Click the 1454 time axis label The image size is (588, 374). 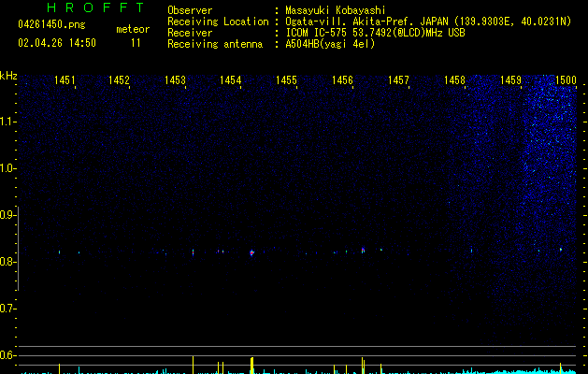[230, 80]
